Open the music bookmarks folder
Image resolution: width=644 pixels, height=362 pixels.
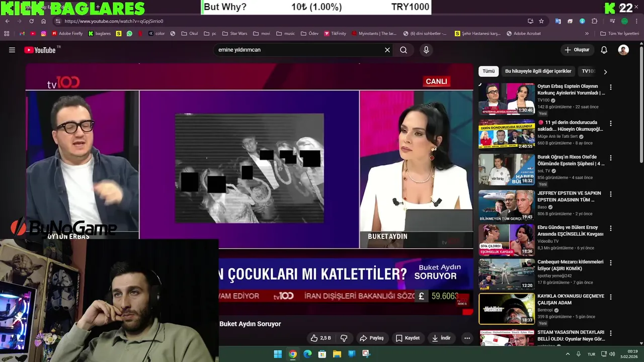(285, 34)
